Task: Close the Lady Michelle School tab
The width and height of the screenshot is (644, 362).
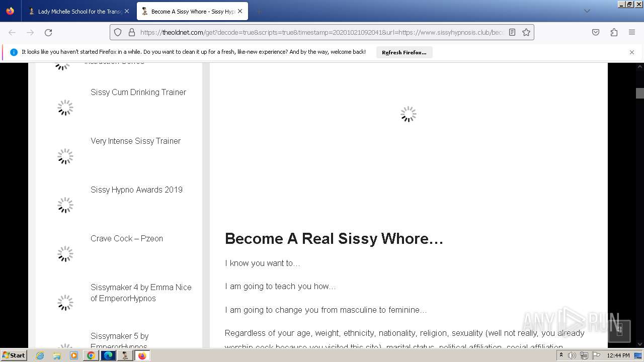Action: click(x=127, y=11)
